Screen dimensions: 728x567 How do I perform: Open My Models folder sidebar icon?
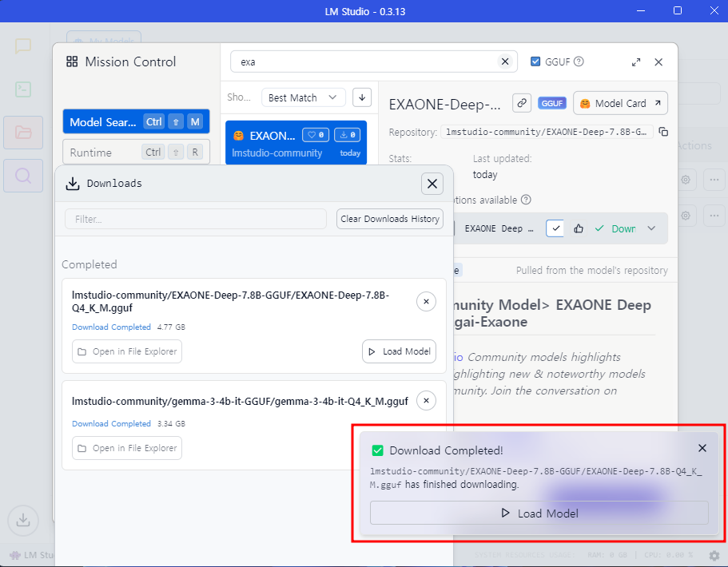pos(23,133)
